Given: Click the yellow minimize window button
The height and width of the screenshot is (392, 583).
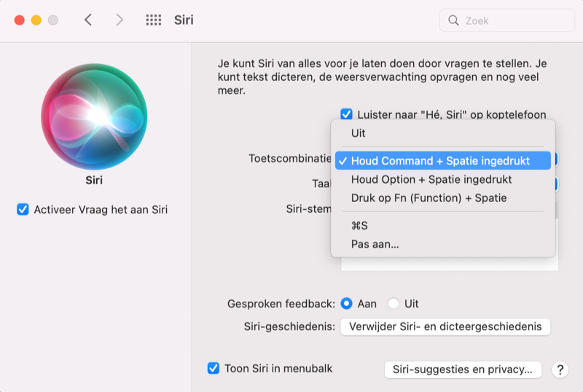Looking at the screenshot, I should tap(36, 20).
